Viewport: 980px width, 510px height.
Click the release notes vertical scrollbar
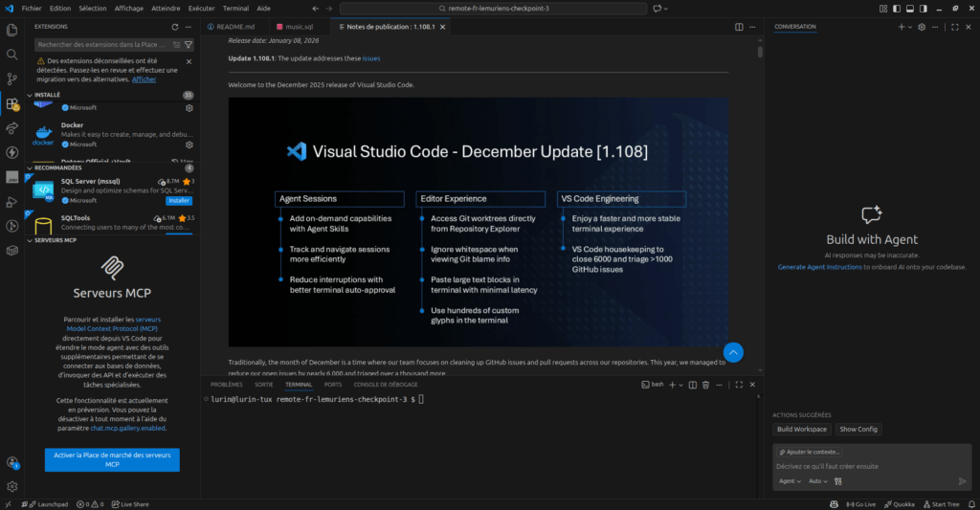coord(760,52)
